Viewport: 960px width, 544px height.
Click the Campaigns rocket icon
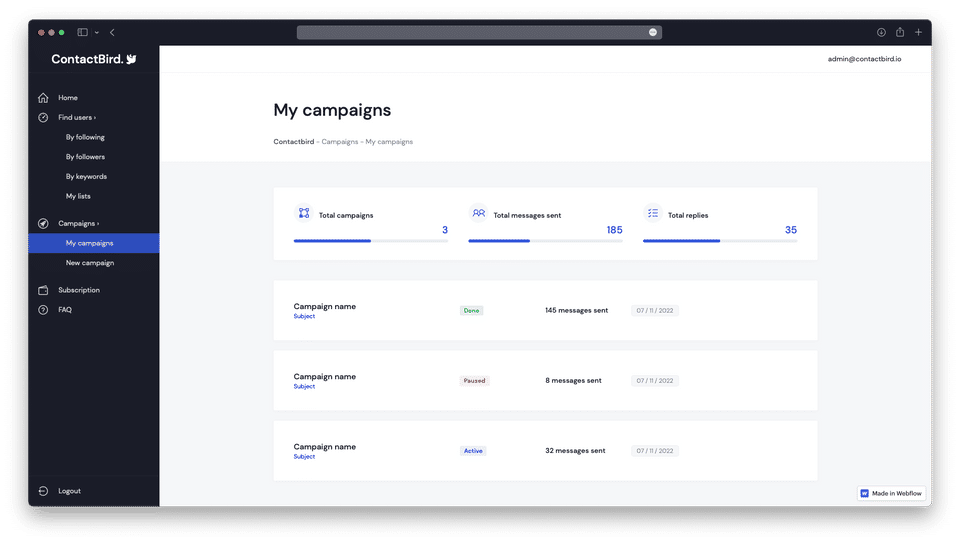coord(43,223)
